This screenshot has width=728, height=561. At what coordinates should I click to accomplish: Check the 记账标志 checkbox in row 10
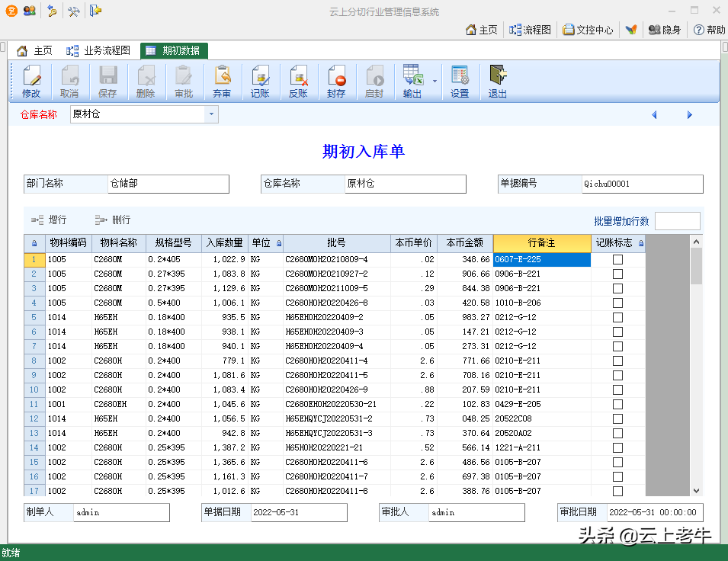pyautogui.click(x=617, y=390)
